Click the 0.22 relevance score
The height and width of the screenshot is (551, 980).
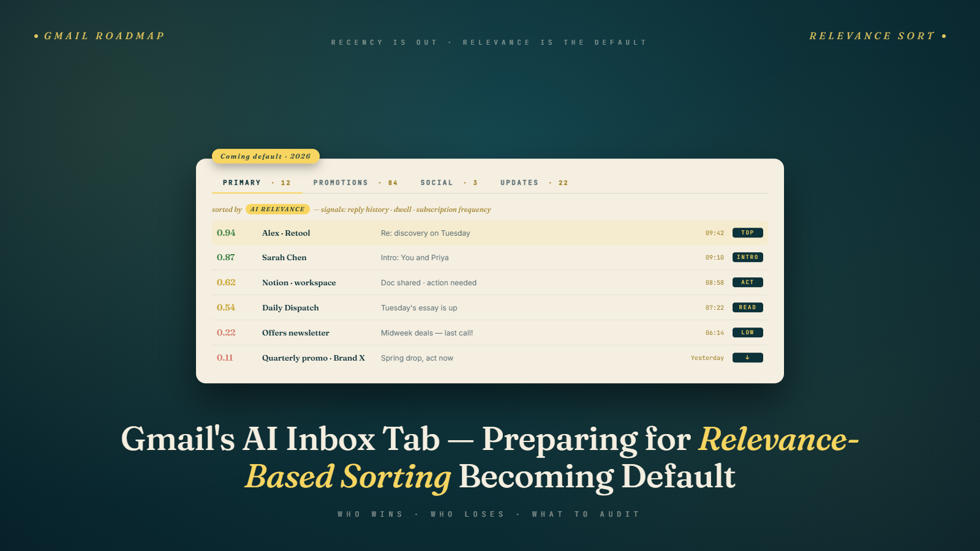[226, 332]
